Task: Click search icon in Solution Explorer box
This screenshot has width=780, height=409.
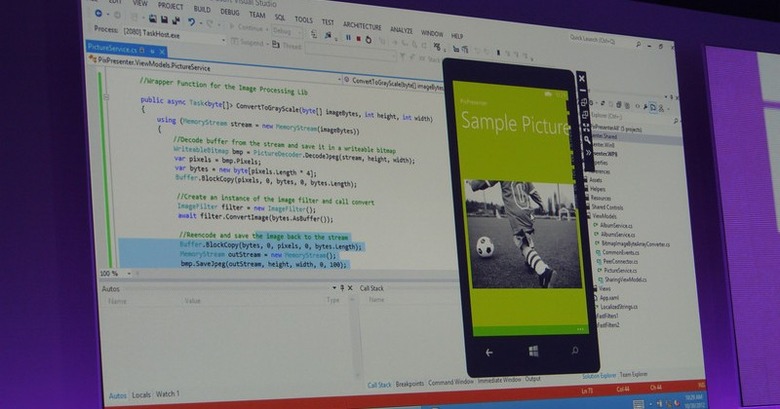Action: (x=676, y=121)
